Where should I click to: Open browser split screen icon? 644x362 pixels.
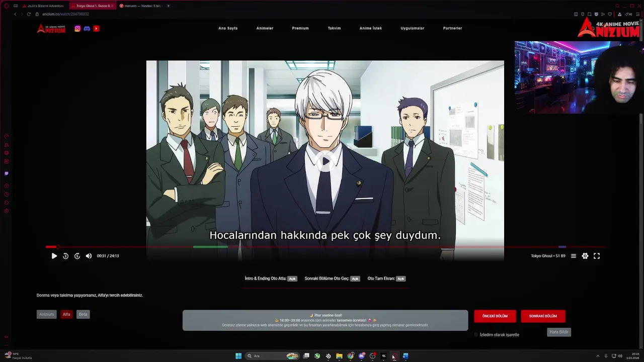[x=576, y=14]
